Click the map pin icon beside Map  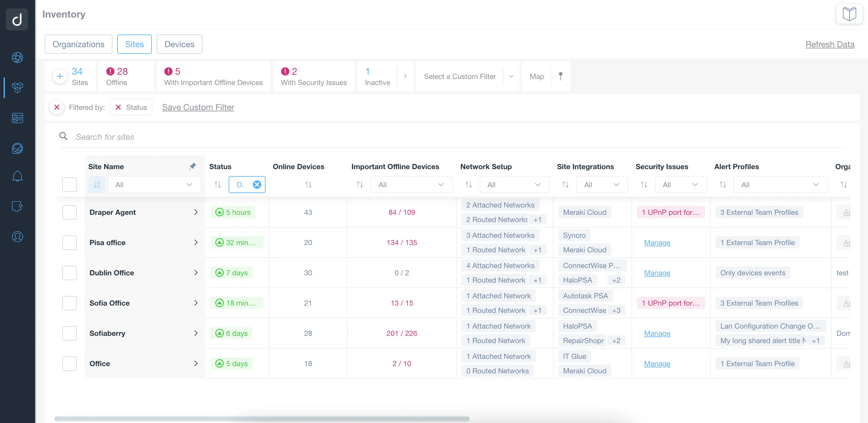pos(560,76)
